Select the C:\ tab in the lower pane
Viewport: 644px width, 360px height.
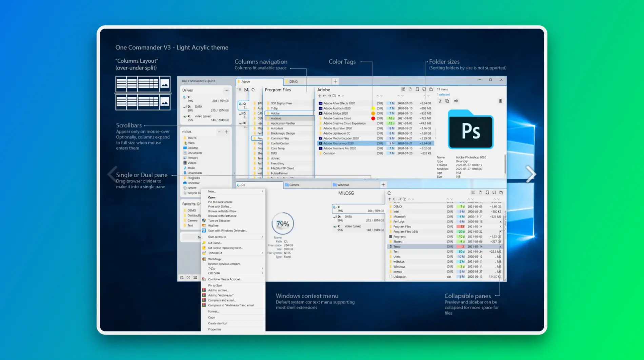coord(259,185)
